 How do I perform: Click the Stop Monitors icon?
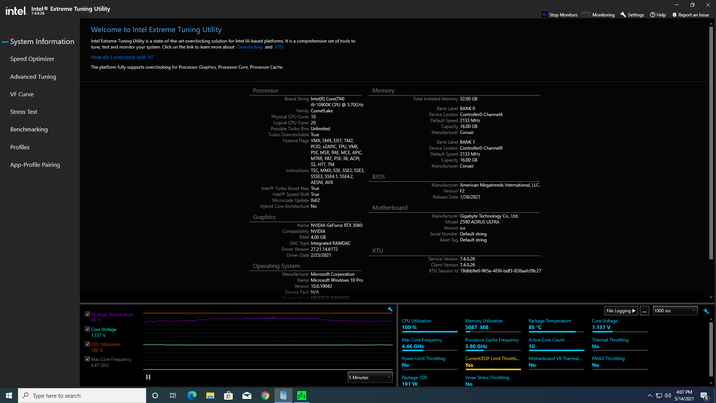544,15
